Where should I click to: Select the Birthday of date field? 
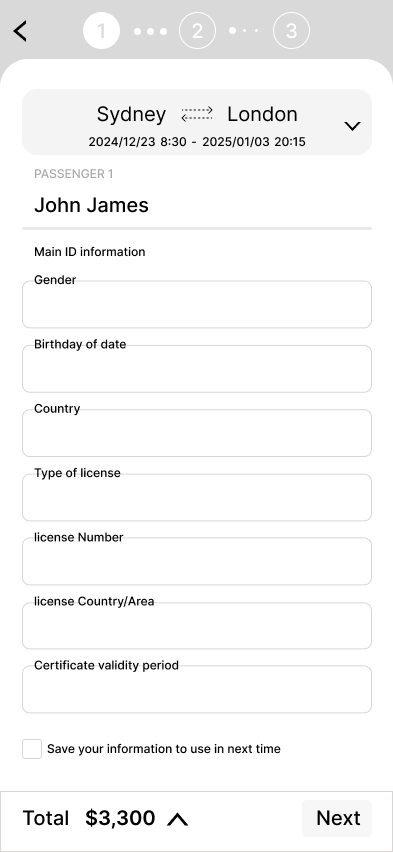tap(197, 368)
